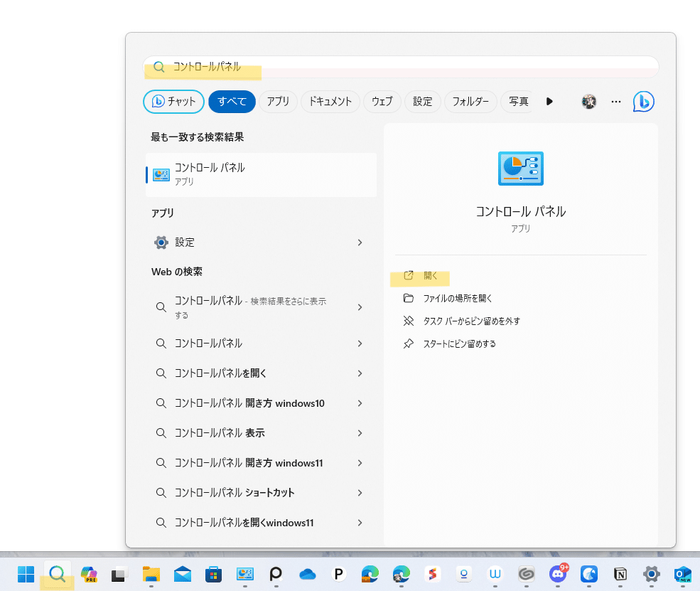Expand chevron for 開き方 windows11 suggestion
Image resolution: width=700 pixels, height=591 pixels.
[x=360, y=463]
